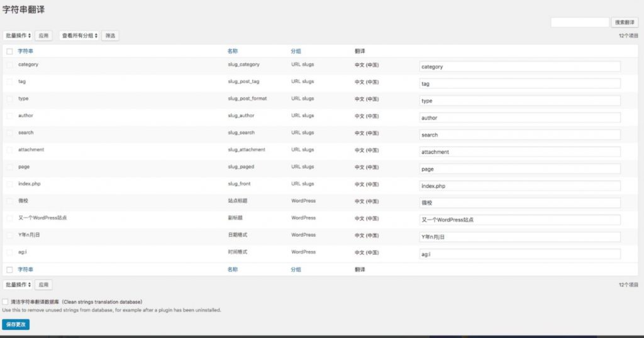Edit the 微校 translation field
644x338 pixels.
[x=519, y=203]
